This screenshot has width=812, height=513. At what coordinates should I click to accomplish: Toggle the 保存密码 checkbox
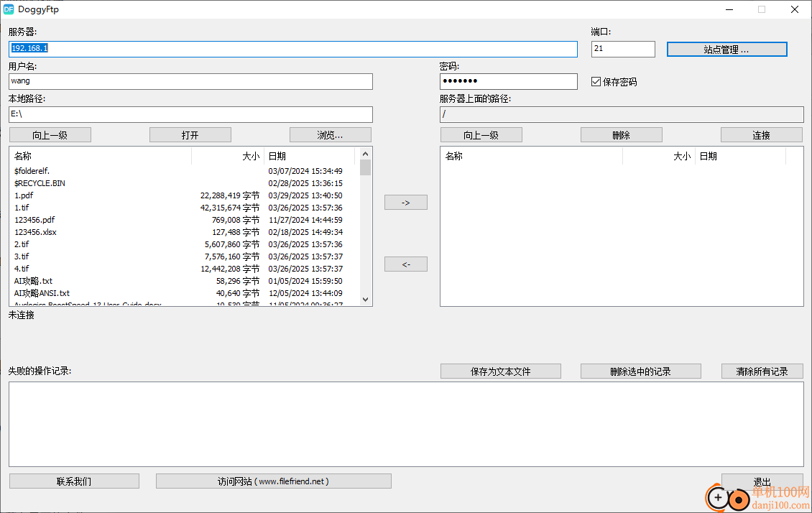pyautogui.click(x=596, y=82)
